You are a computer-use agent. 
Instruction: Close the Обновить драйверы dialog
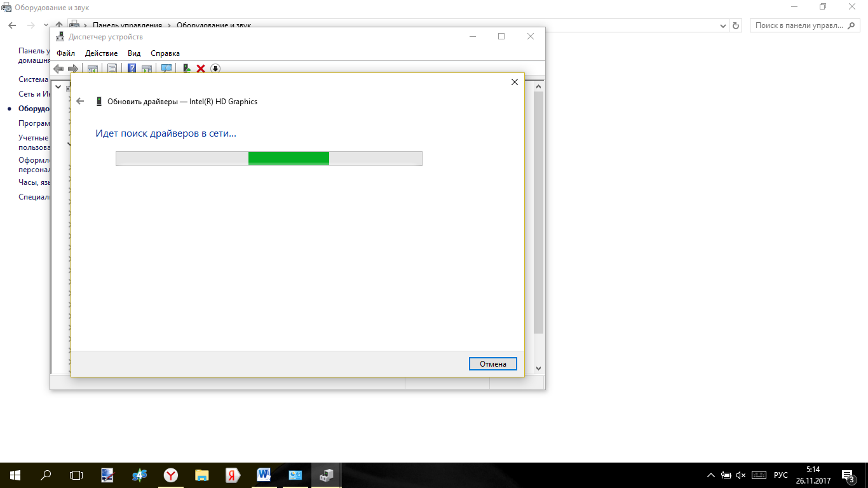coord(515,82)
